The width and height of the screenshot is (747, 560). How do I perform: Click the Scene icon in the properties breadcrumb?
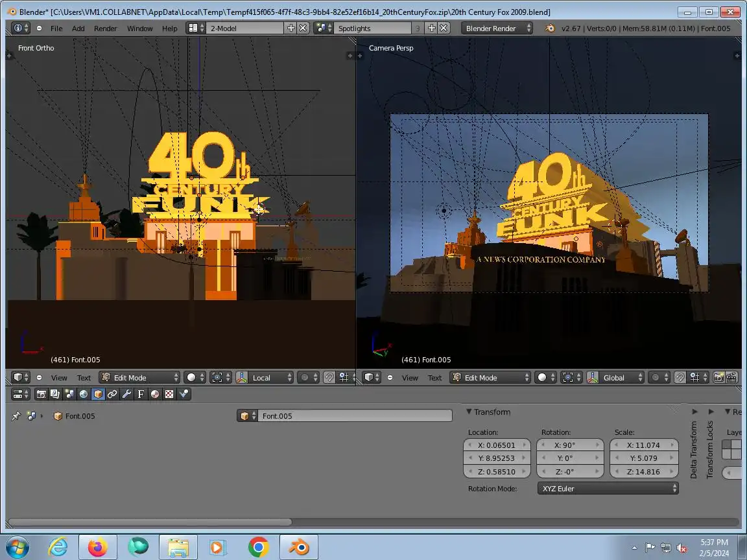31,415
